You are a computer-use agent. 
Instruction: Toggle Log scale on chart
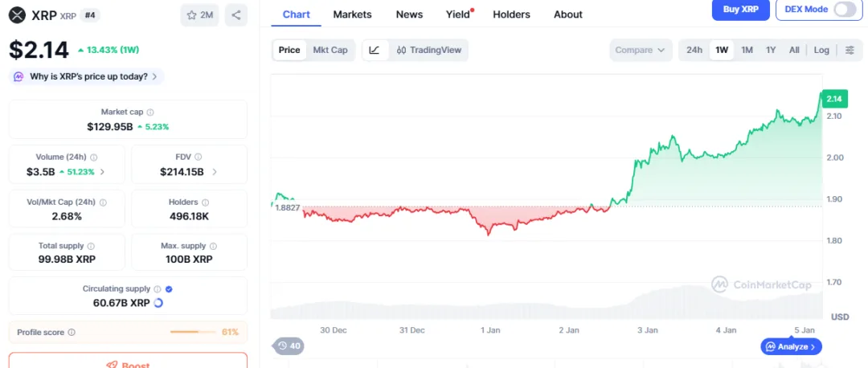click(x=821, y=50)
